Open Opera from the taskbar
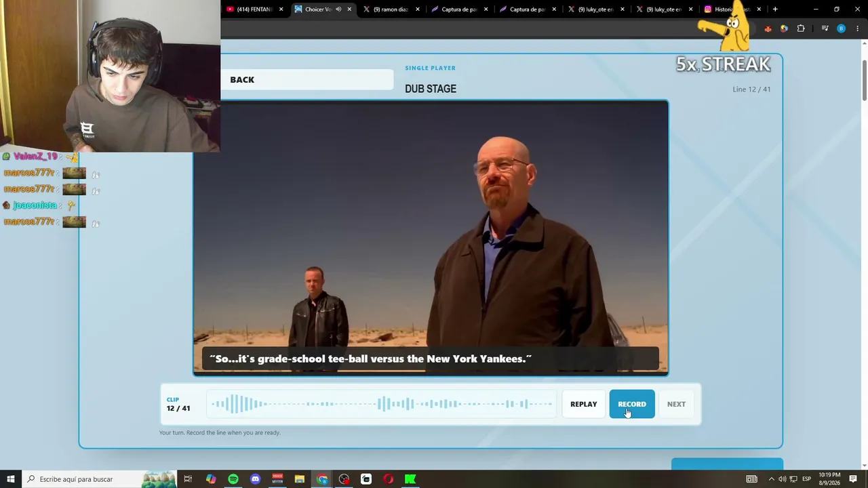 tap(389, 479)
